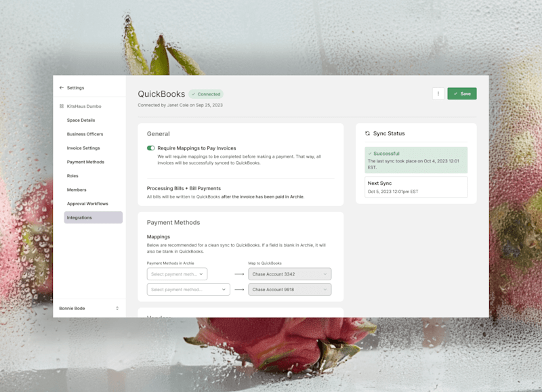Click 'Processing Bills + Bill Payments' heading
Viewport: 542px width, 392px height.
coord(184,188)
